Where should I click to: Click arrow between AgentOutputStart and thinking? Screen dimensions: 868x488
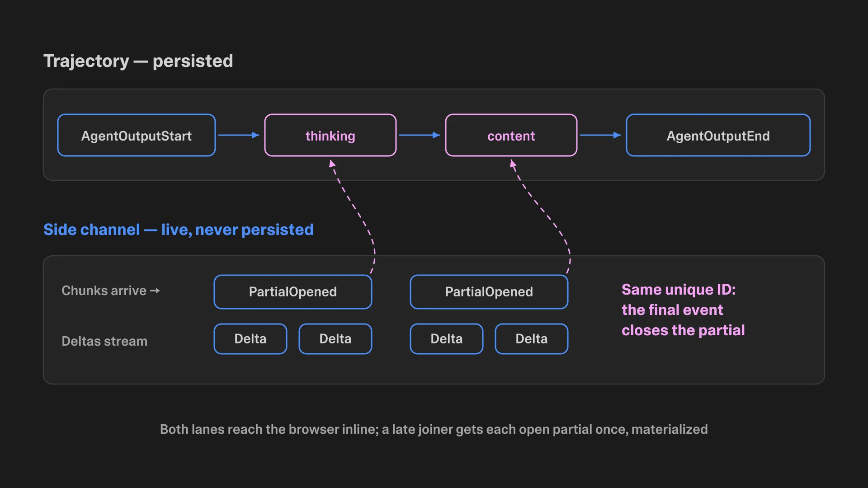pos(239,135)
